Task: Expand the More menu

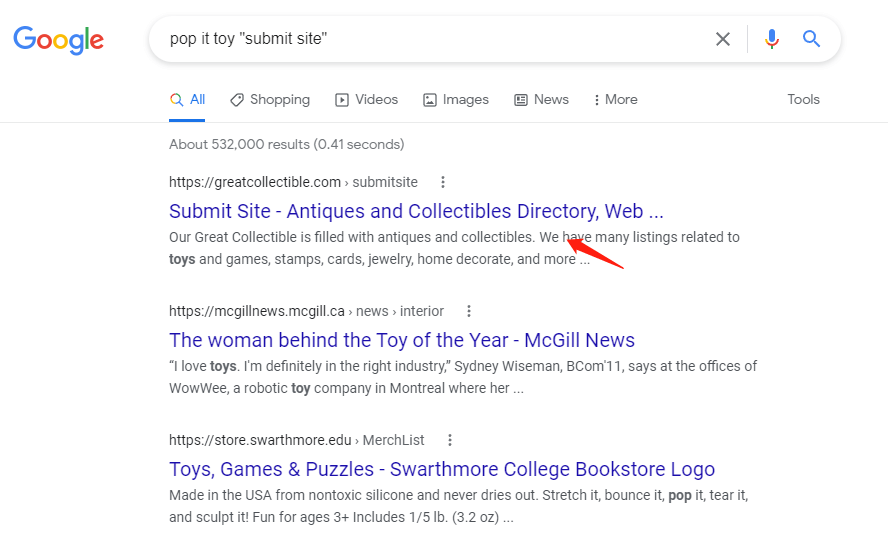Action: click(x=615, y=100)
